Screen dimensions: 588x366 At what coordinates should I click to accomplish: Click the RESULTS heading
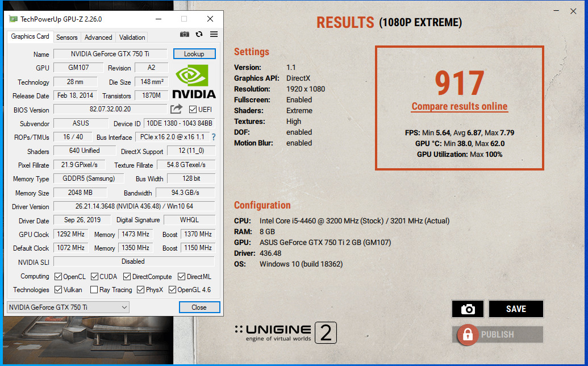click(x=345, y=23)
